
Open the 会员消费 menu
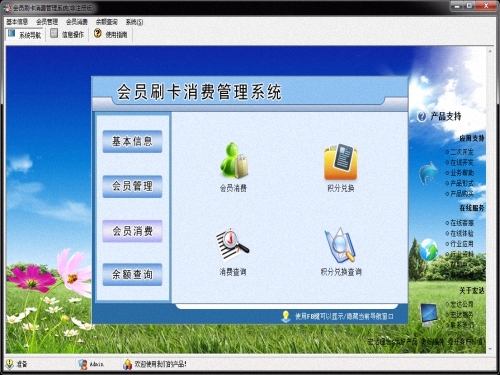coord(77,22)
